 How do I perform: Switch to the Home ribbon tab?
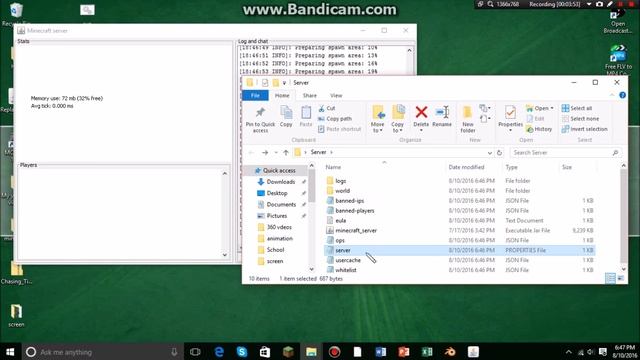click(282, 95)
